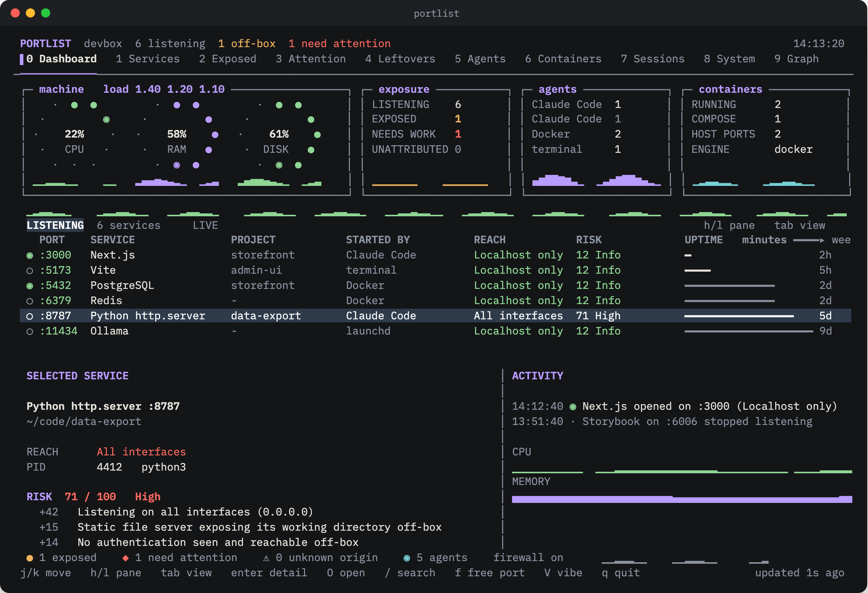Screen dimensions: 868x593
Task: Click the status circle beside :6379
Action: tap(30, 301)
